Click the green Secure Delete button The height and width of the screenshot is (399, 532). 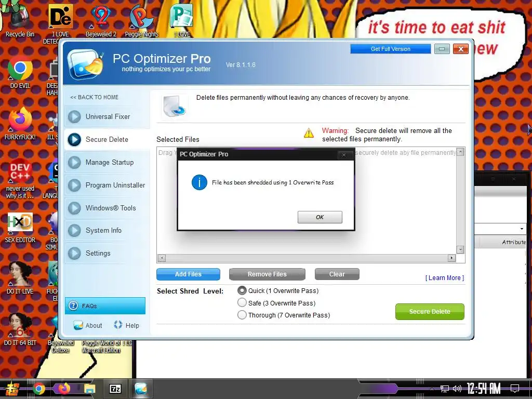430,312
